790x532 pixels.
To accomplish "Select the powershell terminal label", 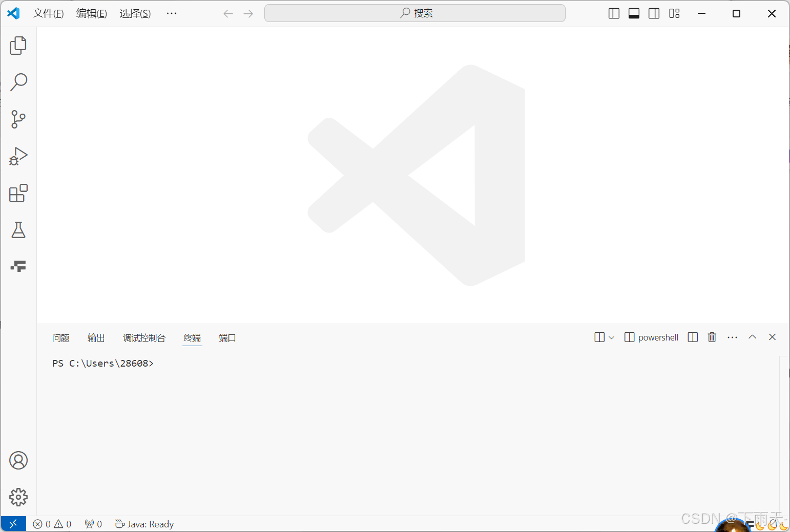I will 658,337.
